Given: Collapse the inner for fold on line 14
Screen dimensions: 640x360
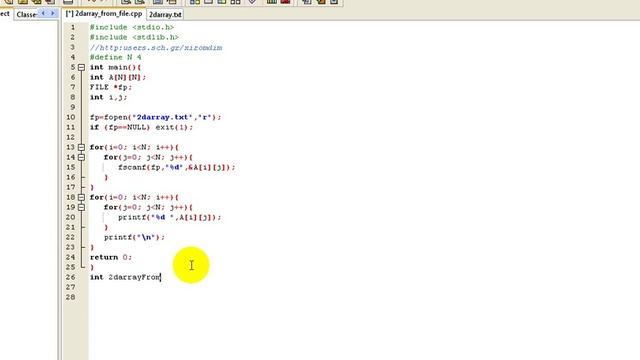Looking at the screenshot, I should click(81, 157).
